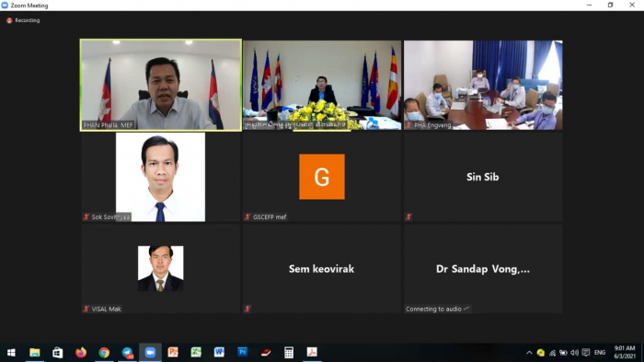Select the VISAL Mak participant tile
This screenshot has width=644, height=362.
(161, 269)
